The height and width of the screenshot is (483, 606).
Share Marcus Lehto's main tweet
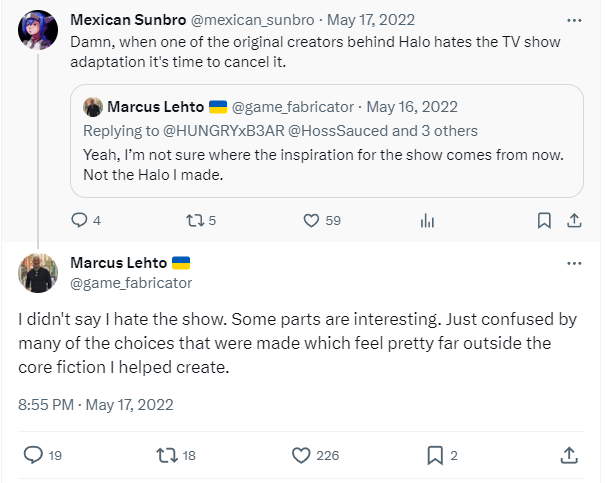click(569, 455)
